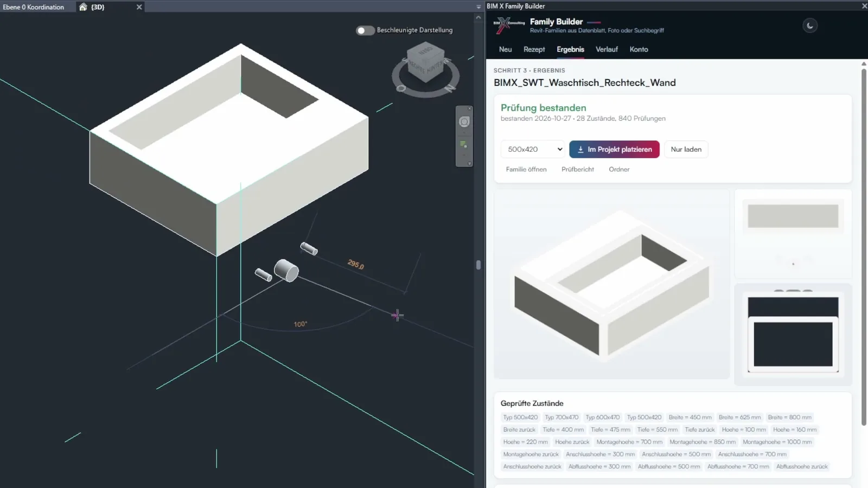Click the ViewCube compass letter N
Screen dimensions: 868x488
450,87
